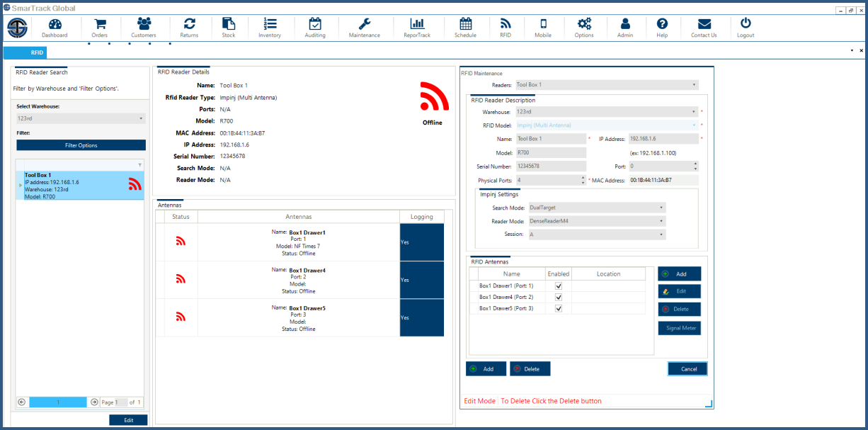Image resolution: width=868 pixels, height=430 pixels.
Task: Go to the previous page of readers
Action: pos(22,402)
